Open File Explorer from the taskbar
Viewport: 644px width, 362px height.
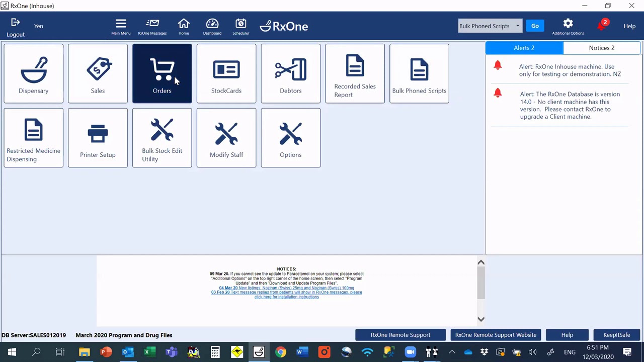click(x=84, y=352)
